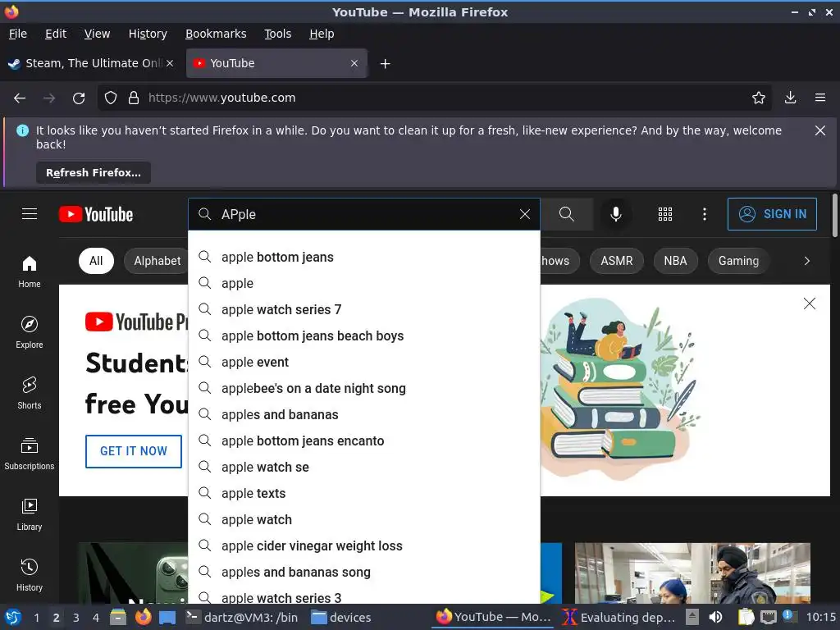Select the Alphabet category chip

coord(157,261)
